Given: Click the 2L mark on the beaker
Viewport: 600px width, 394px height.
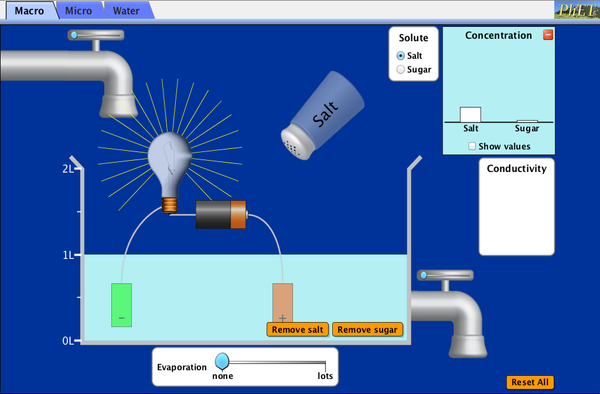Looking at the screenshot, I should pyautogui.click(x=68, y=169).
